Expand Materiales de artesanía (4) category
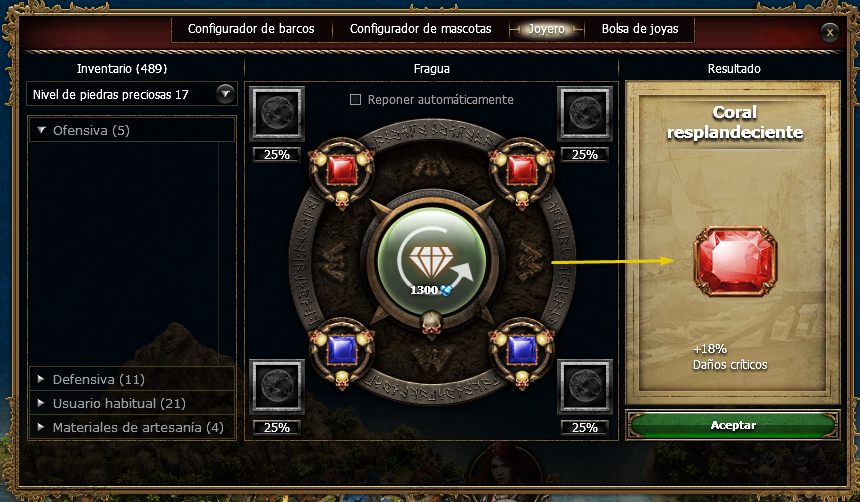This screenshot has width=860, height=502. [132, 427]
